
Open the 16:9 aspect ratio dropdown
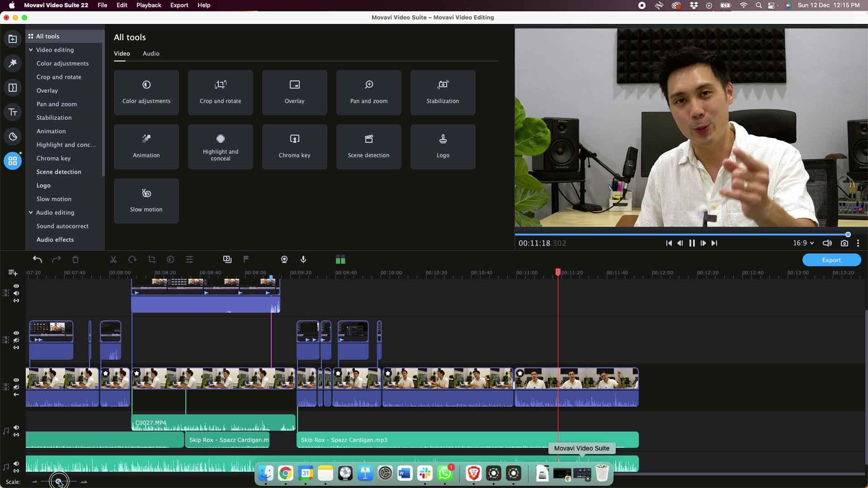[x=803, y=243]
